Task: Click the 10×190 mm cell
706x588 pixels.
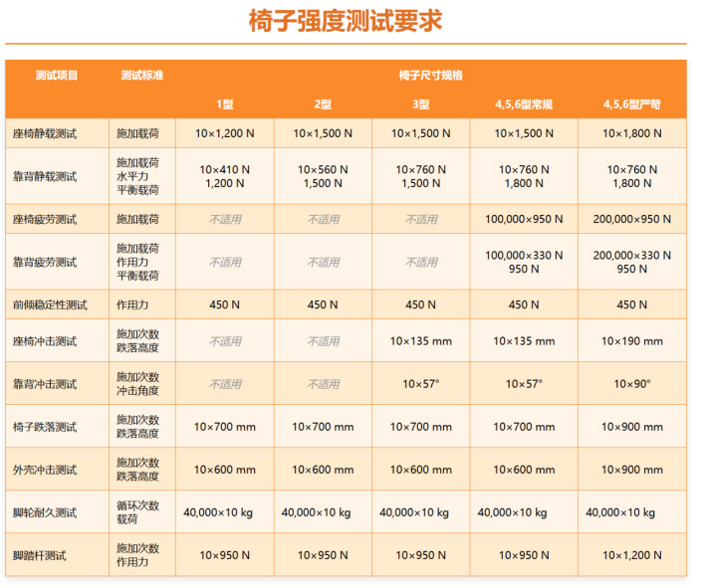Action: pos(632,341)
